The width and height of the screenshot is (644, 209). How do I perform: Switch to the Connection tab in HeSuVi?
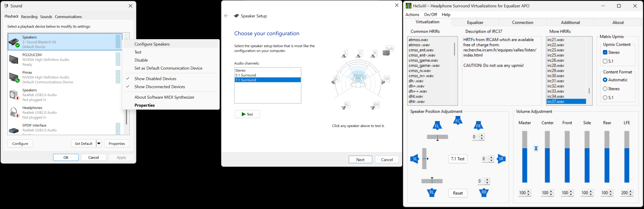[x=523, y=23]
